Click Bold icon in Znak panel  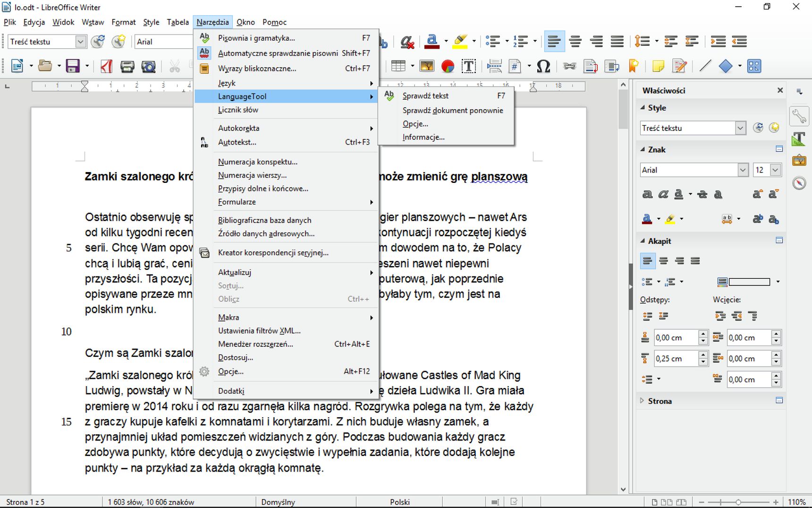(647, 194)
